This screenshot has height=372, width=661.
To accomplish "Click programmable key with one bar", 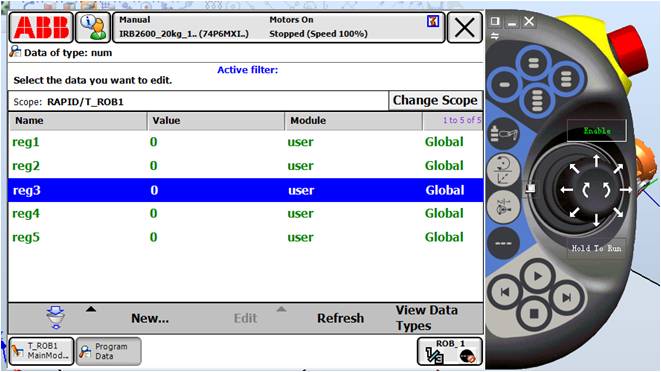I will [504, 85].
